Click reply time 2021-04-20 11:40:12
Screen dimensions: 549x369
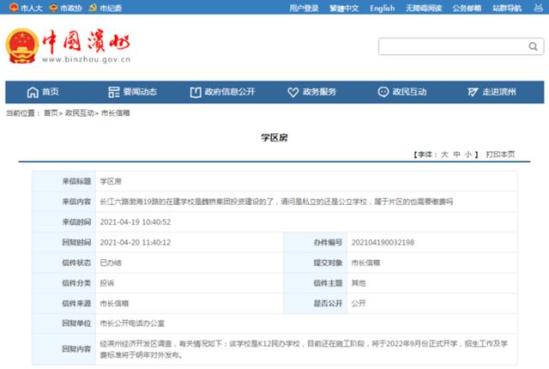(135, 242)
